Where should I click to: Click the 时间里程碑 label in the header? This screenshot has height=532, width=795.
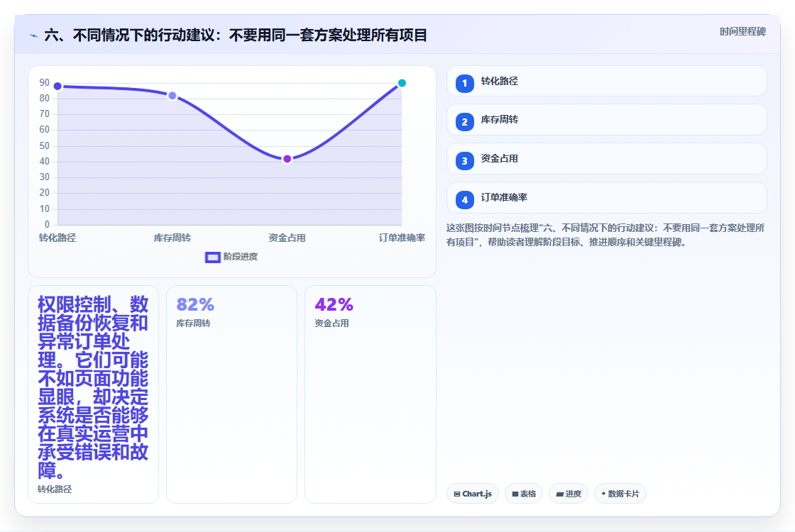[742, 31]
